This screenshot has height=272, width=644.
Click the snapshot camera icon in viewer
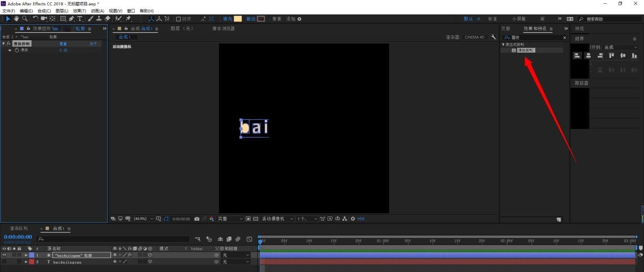point(197,219)
